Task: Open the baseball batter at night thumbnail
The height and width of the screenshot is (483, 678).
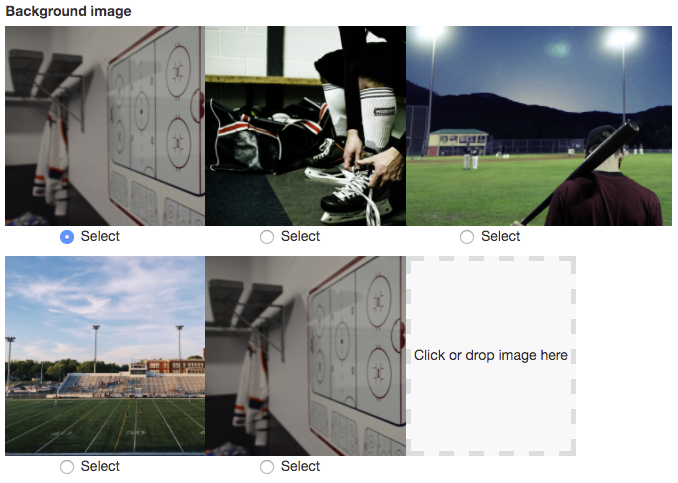Action: 539,126
